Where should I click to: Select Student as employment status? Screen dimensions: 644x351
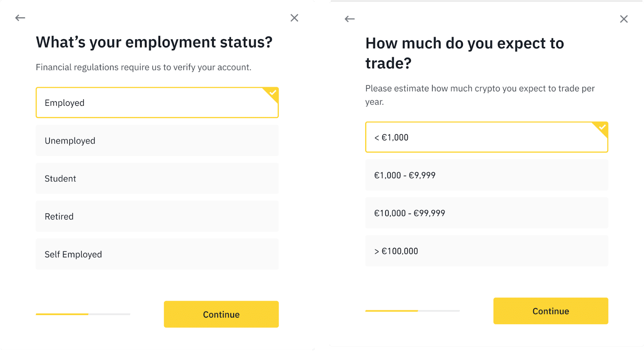click(157, 179)
